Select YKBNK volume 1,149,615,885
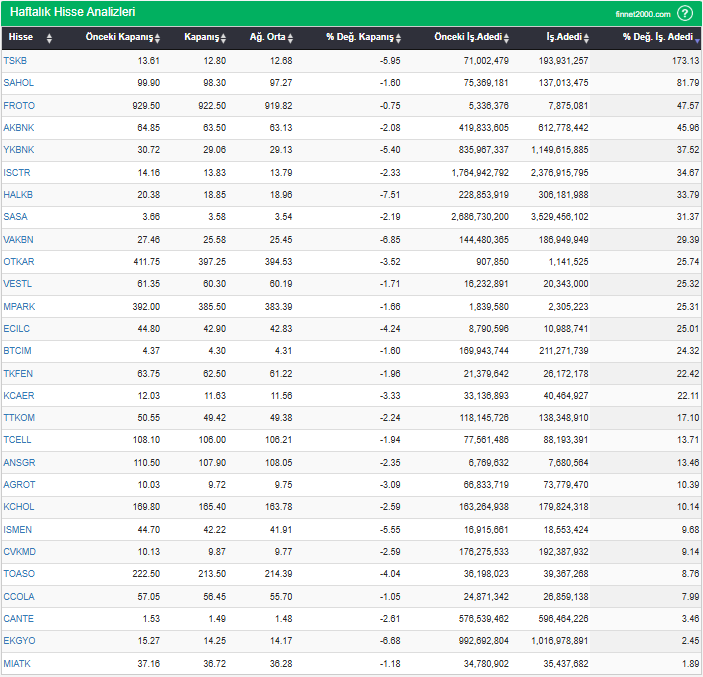 coord(560,149)
